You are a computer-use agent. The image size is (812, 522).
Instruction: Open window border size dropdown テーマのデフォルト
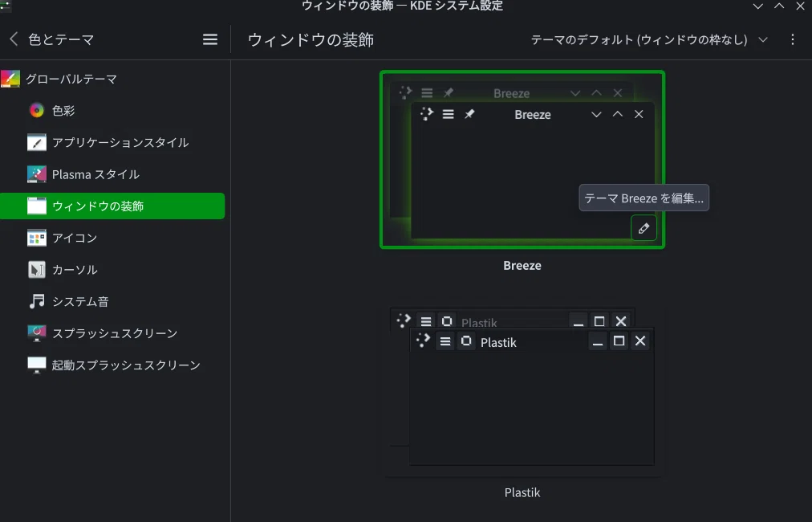(x=649, y=40)
